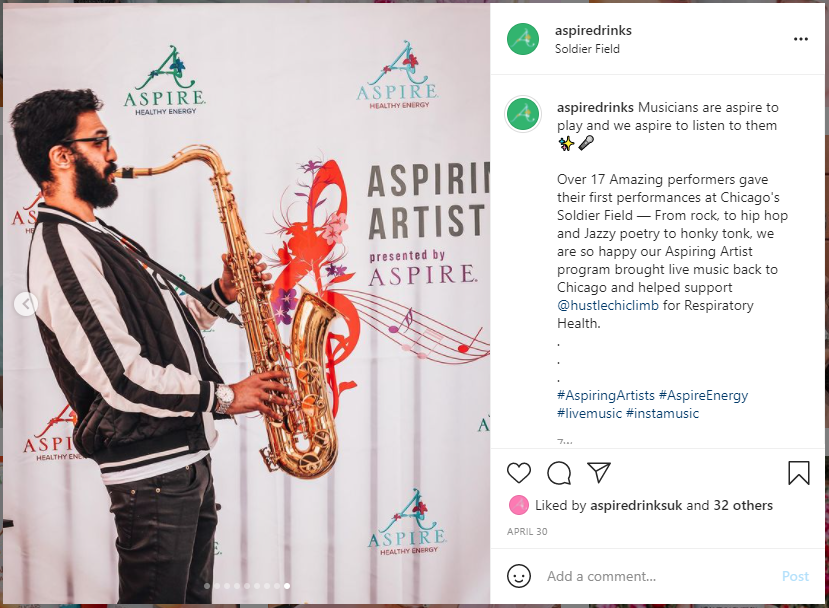This screenshot has width=829, height=608.
Task: Open the three-dots more options menu
Action: pos(800,39)
